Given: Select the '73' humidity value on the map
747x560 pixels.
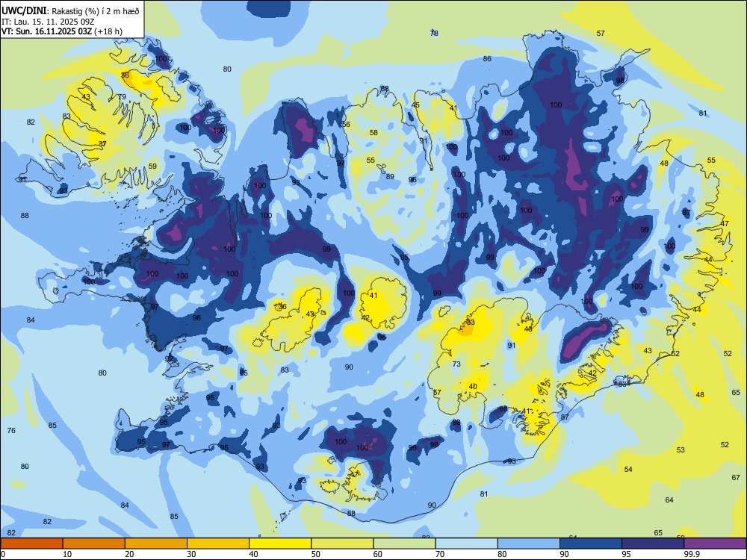Looking at the screenshot, I should tap(456, 364).
